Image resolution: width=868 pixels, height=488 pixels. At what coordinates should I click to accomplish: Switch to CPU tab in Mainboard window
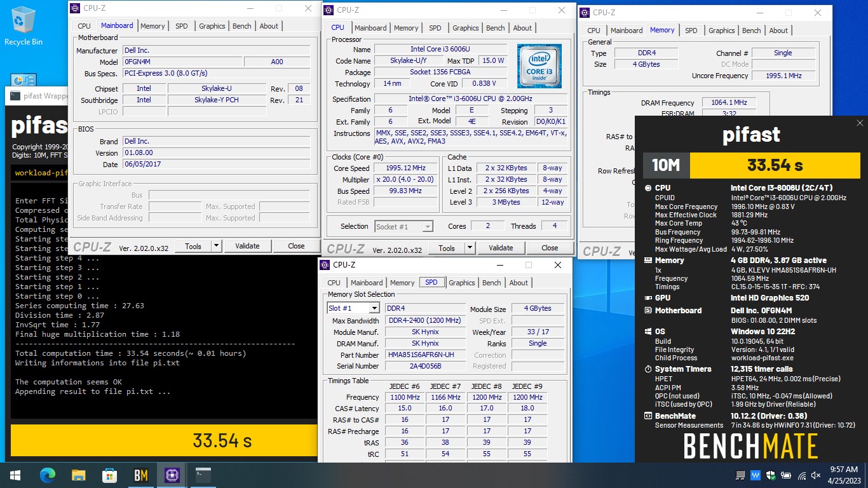coord(84,26)
